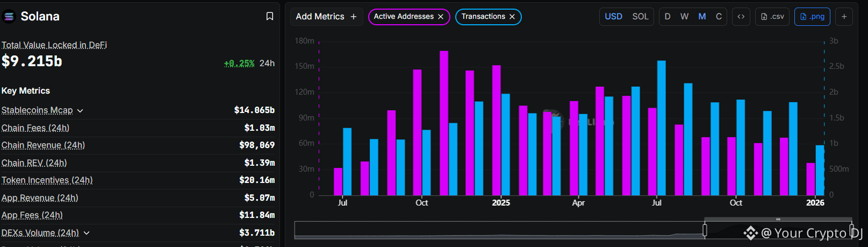Click the plus button beside .png
The height and width of the screenshot is (247, 868).
(844, 17)
